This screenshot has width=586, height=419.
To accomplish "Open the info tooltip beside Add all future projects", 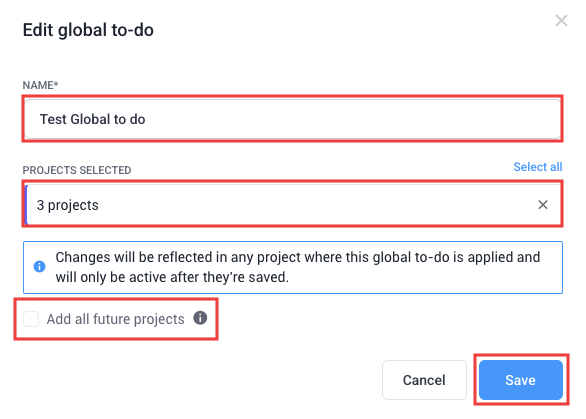I will coord(200,318).
